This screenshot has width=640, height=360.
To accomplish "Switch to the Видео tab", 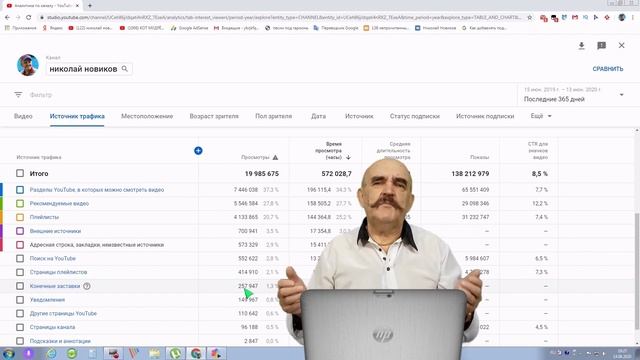I will click(23, 116).
